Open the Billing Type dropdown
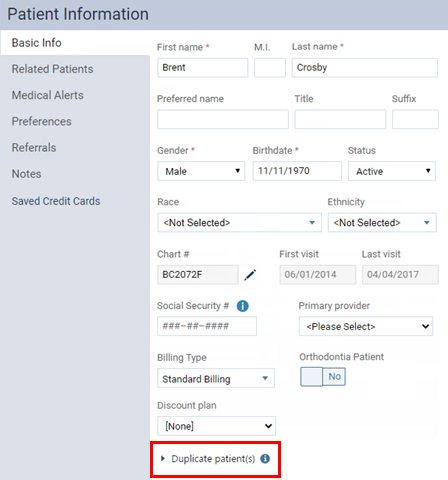The height and width of the screenshot is (480, 448). [216, 378]
